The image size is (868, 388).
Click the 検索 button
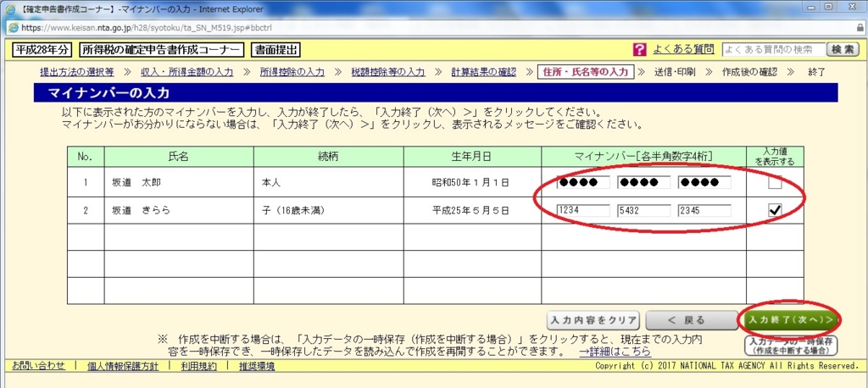click(842, 50)
